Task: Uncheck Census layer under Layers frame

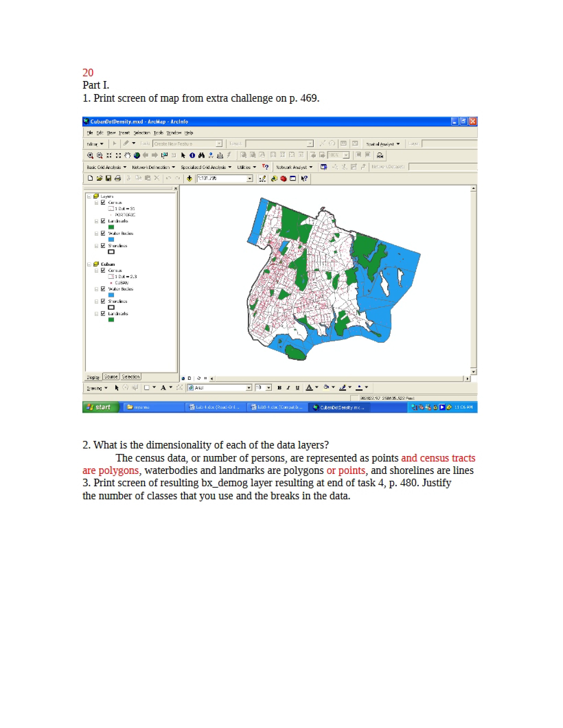Action: tap(103, 203)
